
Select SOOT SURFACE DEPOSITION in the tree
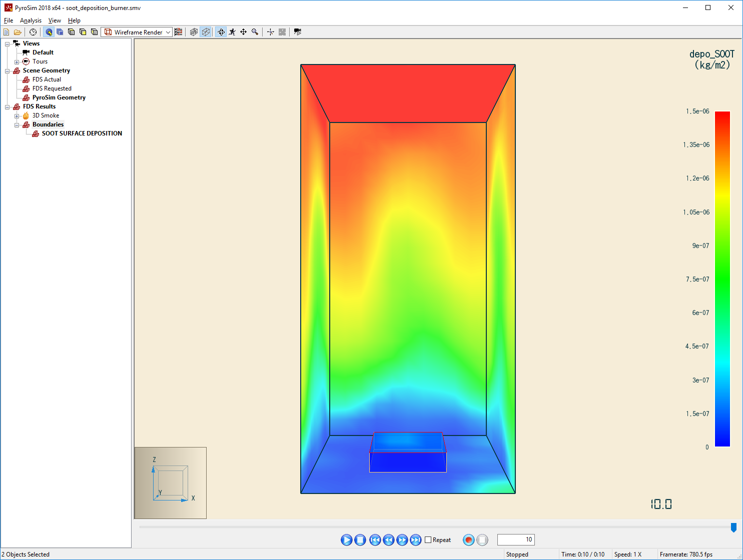pos(82,133)
